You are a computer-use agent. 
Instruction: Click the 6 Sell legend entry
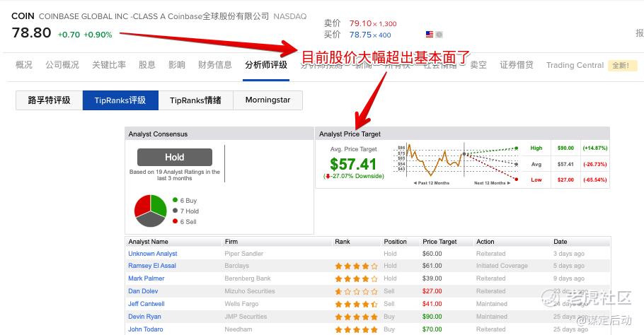point(185,222)
